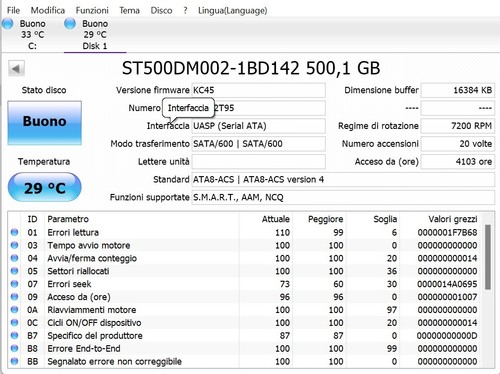The height and width of the screenshot is (374, 500).
Task: Click the Acceso da (ore) value 4103 ore
Action: [458, 162]
